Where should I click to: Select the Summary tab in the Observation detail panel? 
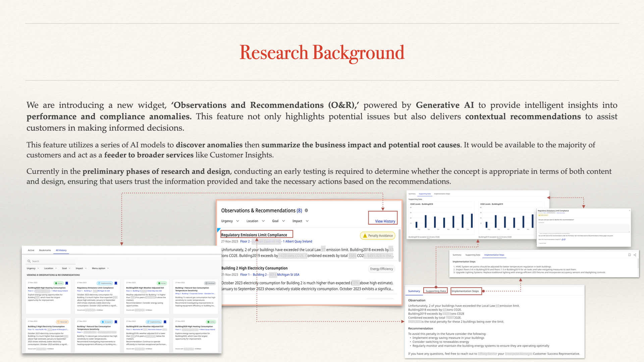tap(414, 291)
